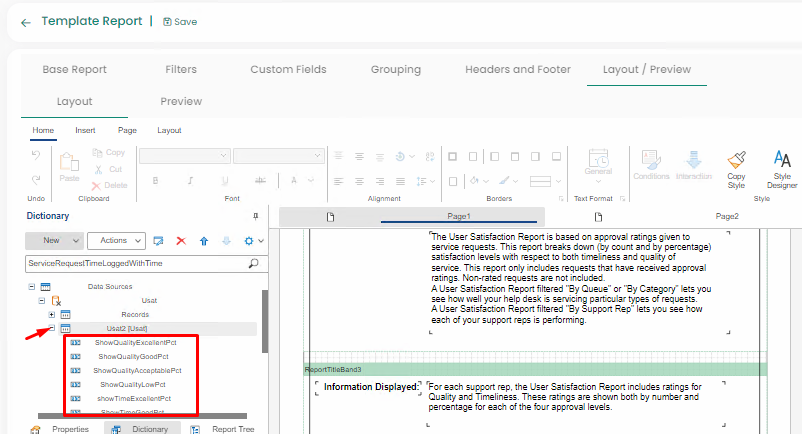Click the word wrap icon

(x=430, y=156)
